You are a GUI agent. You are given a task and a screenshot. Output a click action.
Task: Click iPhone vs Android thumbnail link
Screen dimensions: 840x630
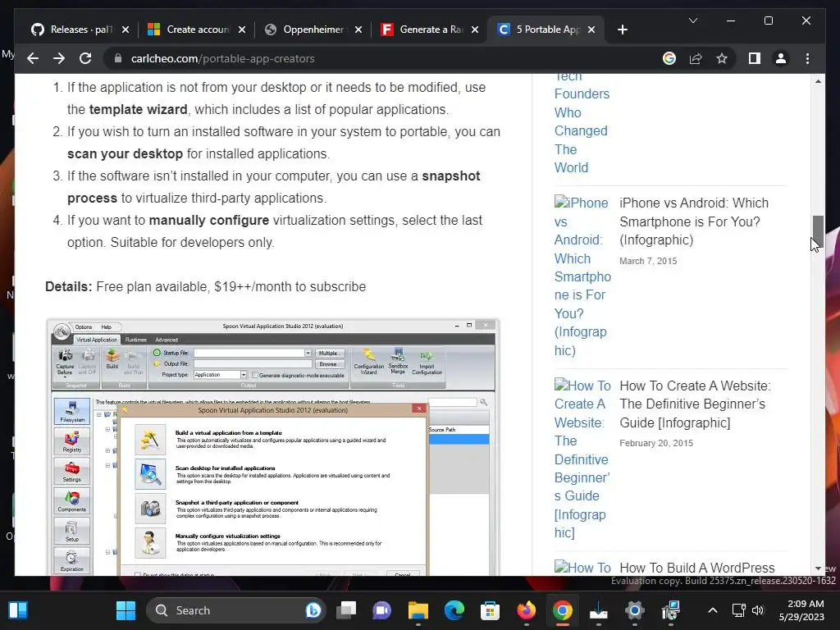pos(582,276)
